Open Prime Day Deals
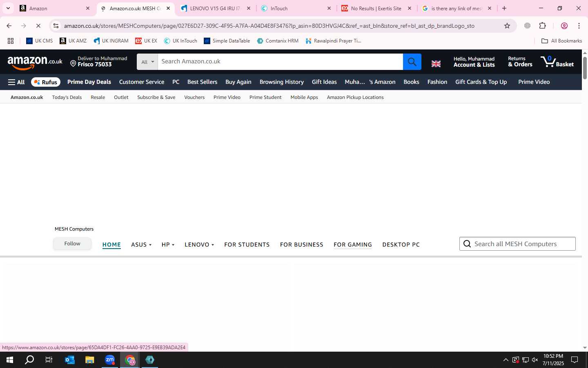 [89, 82]
